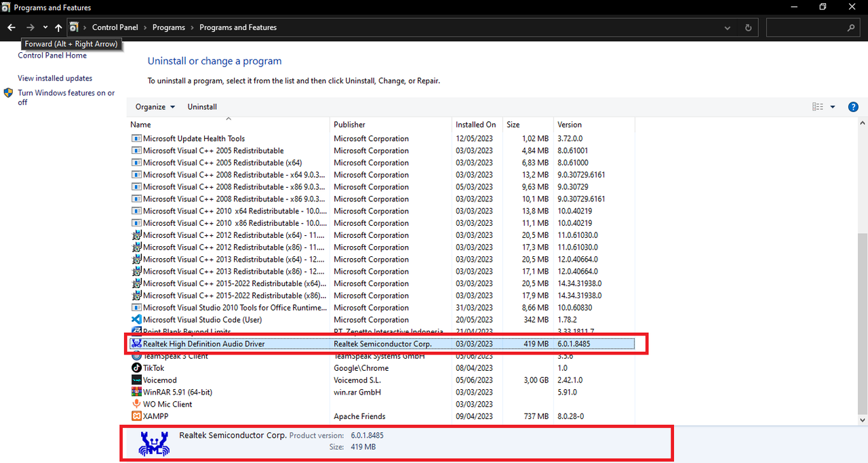Click the Voicemod program icon
868x463 pixels.
pos(136,380)
